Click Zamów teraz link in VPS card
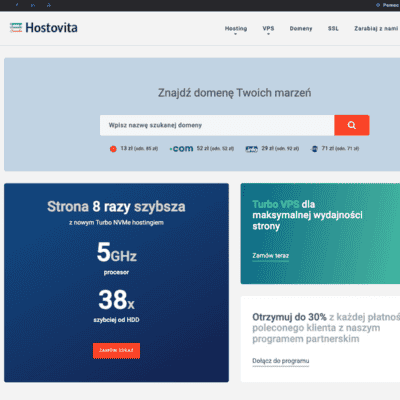 pyautogui.click(x=271, y=256)
